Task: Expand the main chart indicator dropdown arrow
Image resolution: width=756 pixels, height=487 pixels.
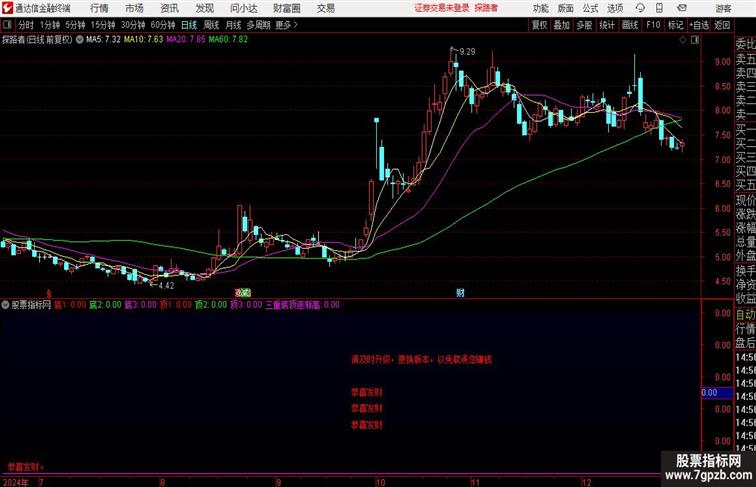Action: [79, 40]
